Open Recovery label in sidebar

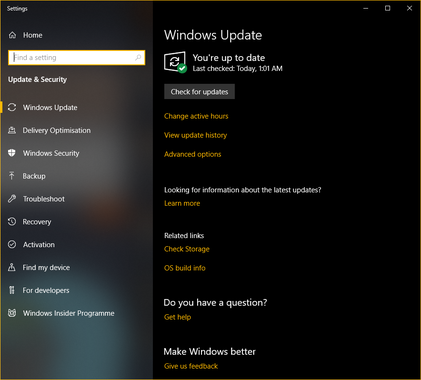(37, 222)
